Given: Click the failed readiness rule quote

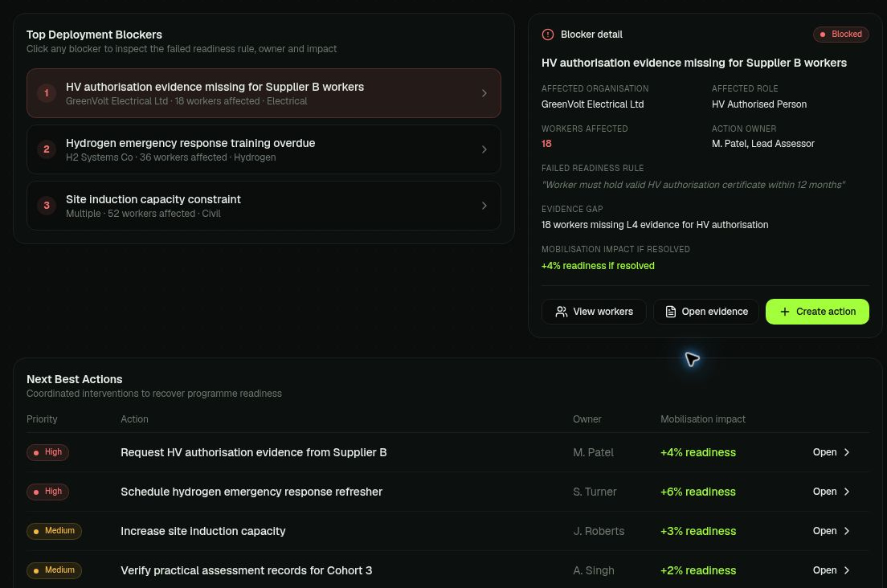Looking at the screenshot, I should click(x=693, y=185).
